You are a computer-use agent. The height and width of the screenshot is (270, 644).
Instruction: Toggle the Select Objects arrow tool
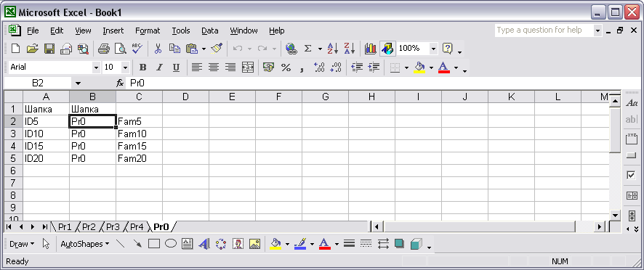pos(46,244)
